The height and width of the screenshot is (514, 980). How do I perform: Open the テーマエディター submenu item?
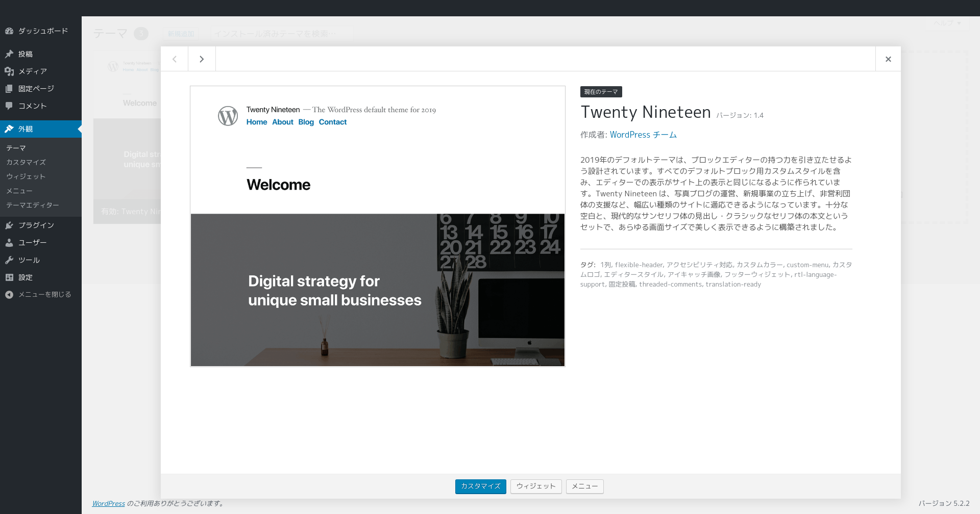tap(33, 205)
